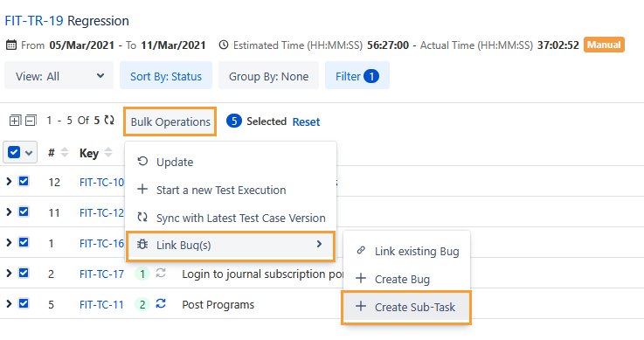The height and width of the screenshot is (340, 644).
Task: Choose Update from Bulk Operations menu
Action: [x=231, y=162]
